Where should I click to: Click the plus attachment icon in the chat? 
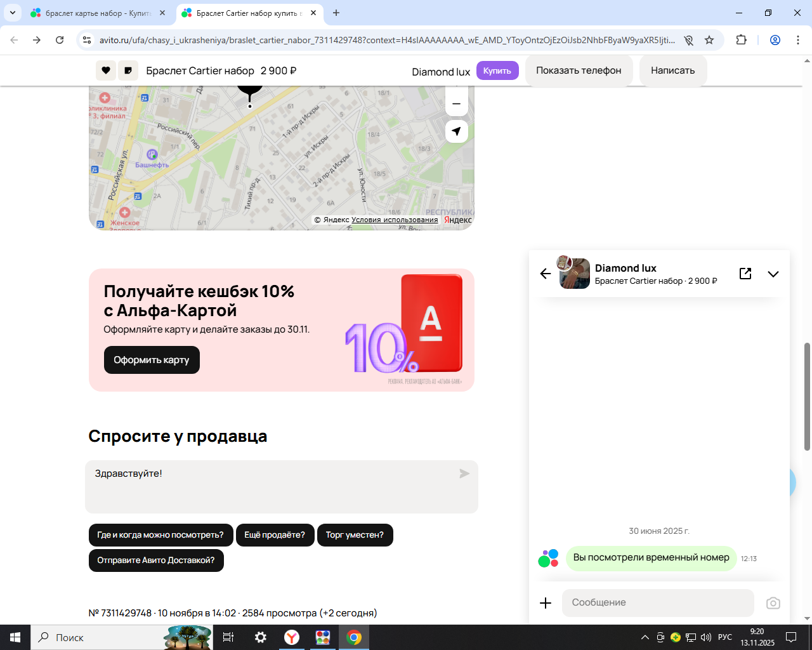pos(546,603)
